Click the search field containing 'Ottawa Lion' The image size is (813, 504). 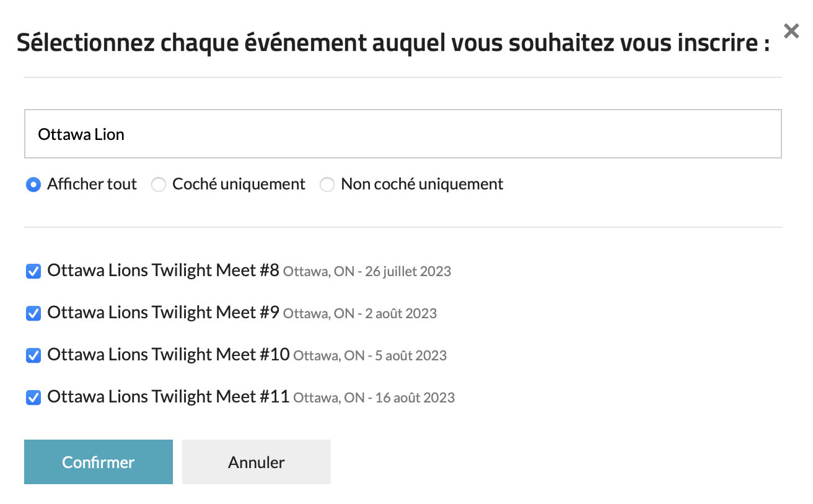403,134
